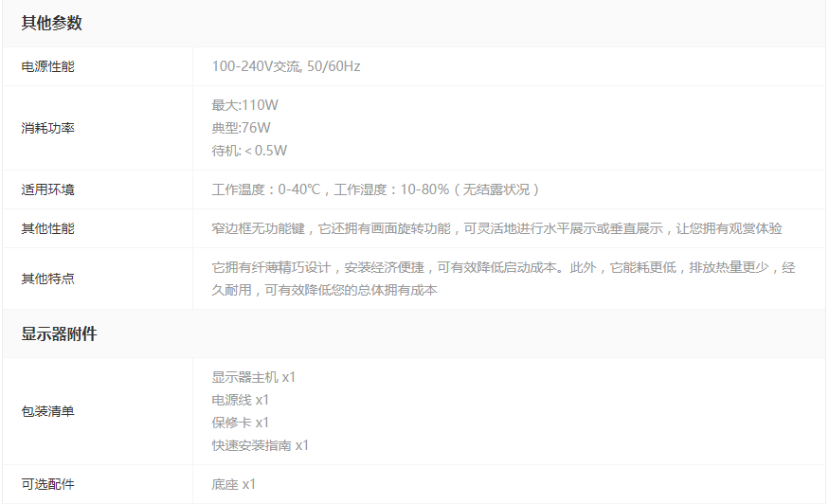Viewport: 829px width, 504px height.
Task: Click the 底座 x1 optional accessory
Action: point(234,484)
